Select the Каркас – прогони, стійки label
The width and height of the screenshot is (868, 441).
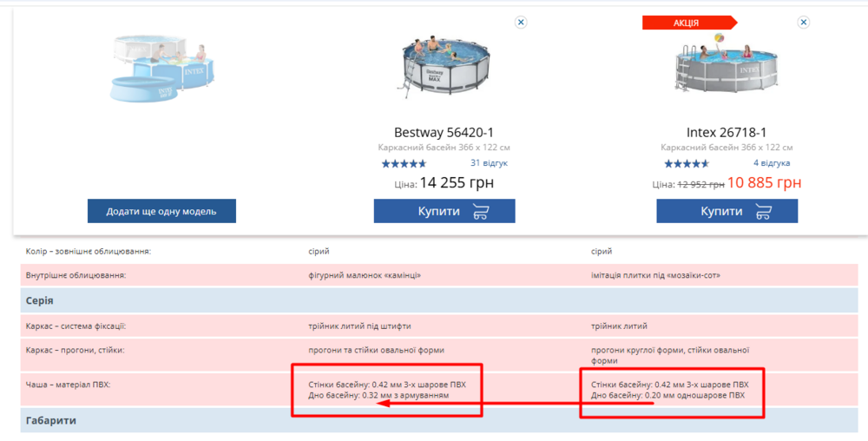[76, 350]
